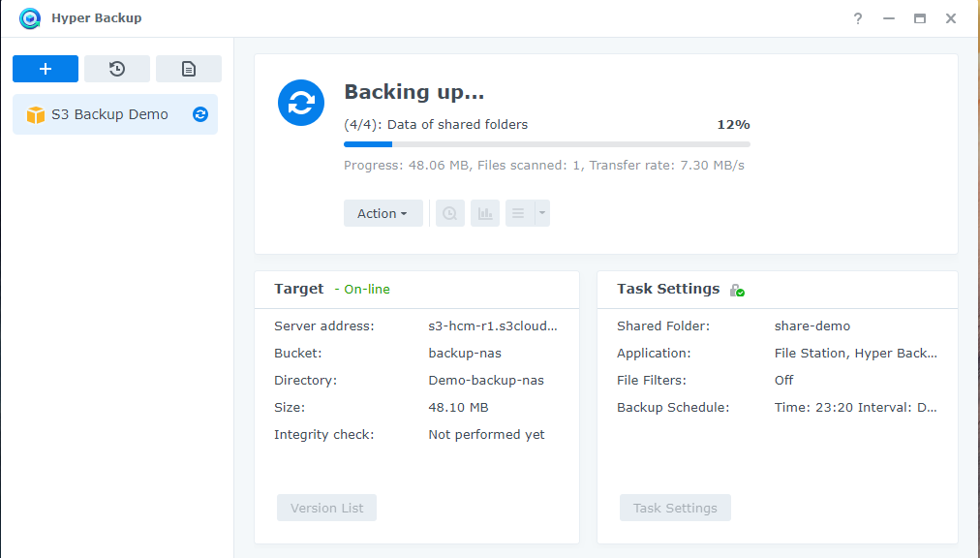
Task: Open the restore icon with clock arrow
Action: [x=117, y=69]
